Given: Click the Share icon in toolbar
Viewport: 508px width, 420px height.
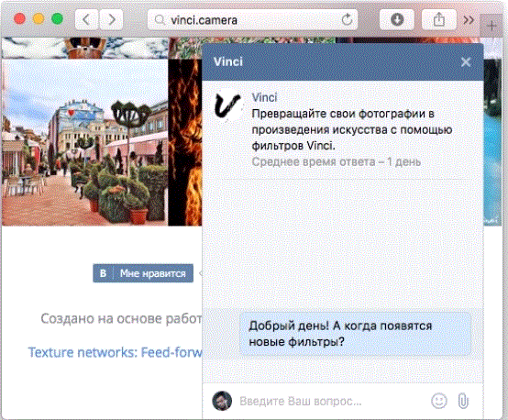Looking at the screenshot, I should pyautogui.click(x=439, y=19).
